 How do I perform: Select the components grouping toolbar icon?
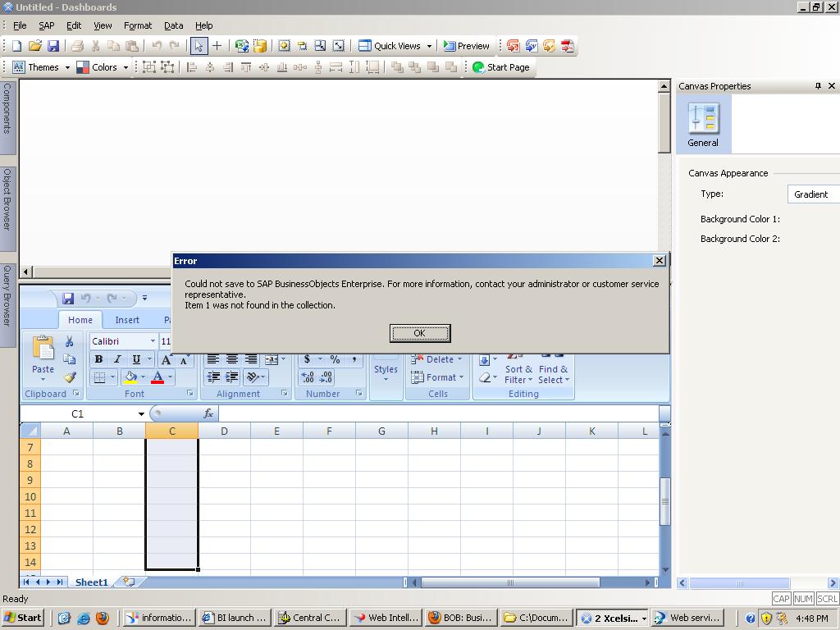tap(150, 66)
